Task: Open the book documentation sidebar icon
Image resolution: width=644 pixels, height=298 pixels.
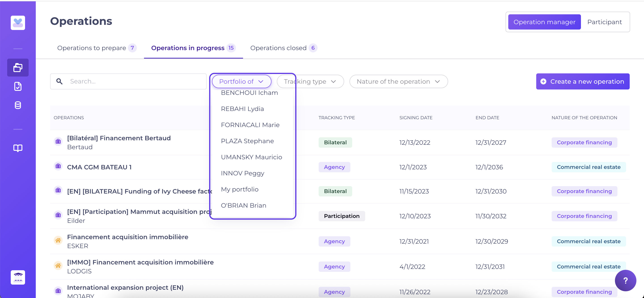Action: [18, 148]
